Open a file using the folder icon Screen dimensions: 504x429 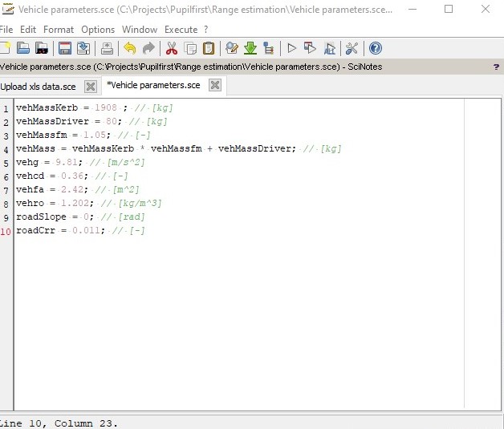(x=23, y=48)
